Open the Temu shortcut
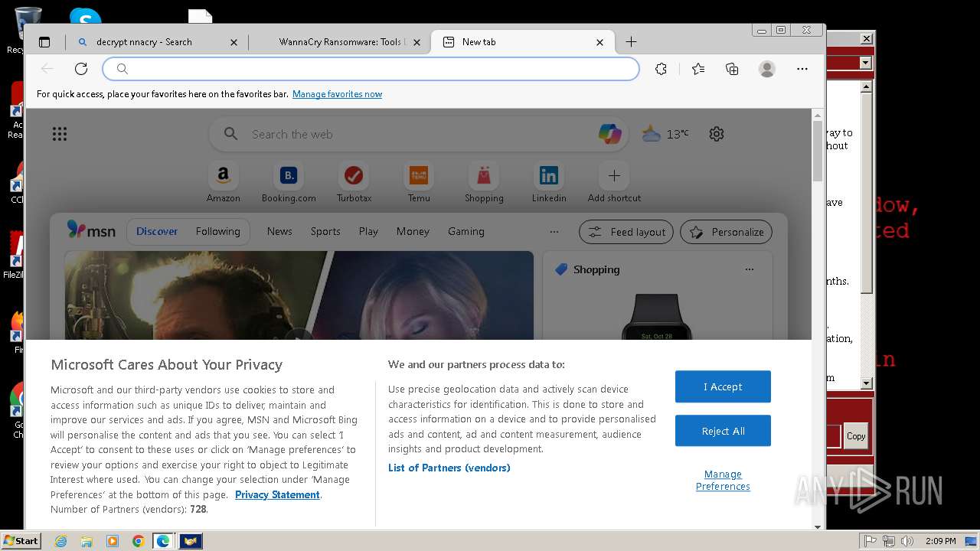Screen dimensions: 980x551 coord(419,183)
